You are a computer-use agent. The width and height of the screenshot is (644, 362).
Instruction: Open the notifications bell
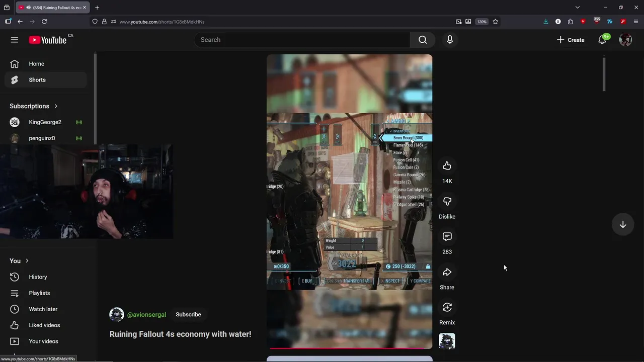coord(602,40)
